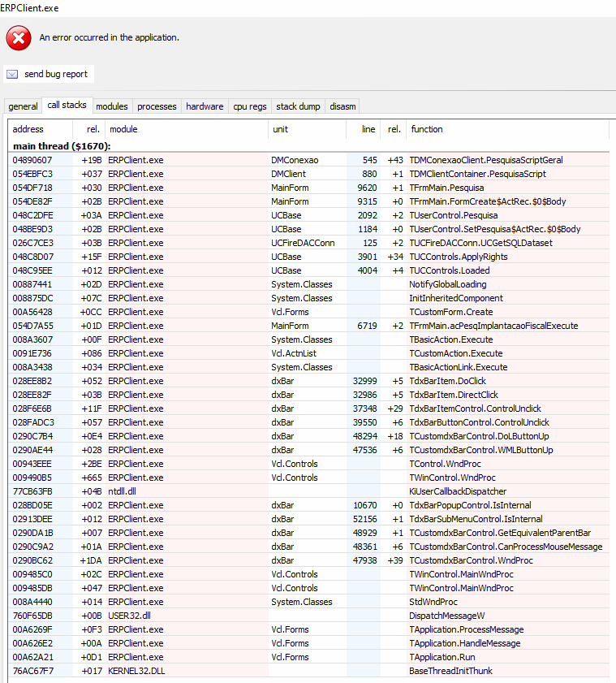Open the cpu regs tab
This screenshot has width=616, height=683.
coord(250,106)
